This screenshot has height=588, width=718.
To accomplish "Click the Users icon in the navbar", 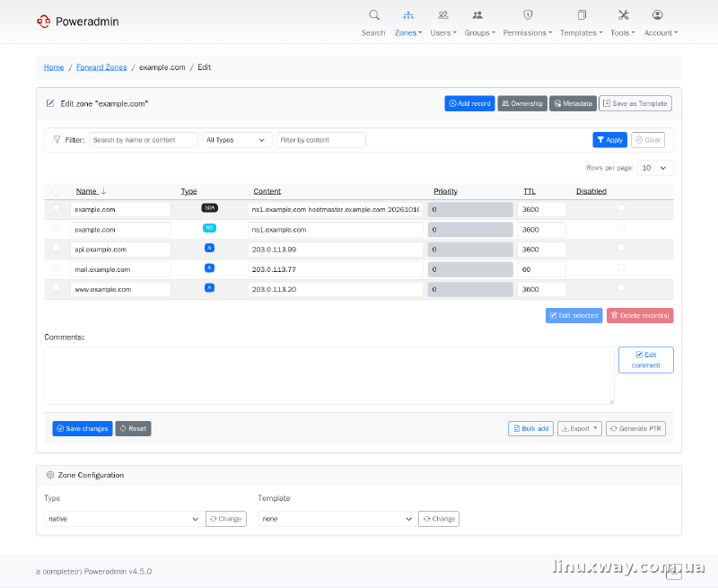I will pyautogui.click(x=442, y=15).
